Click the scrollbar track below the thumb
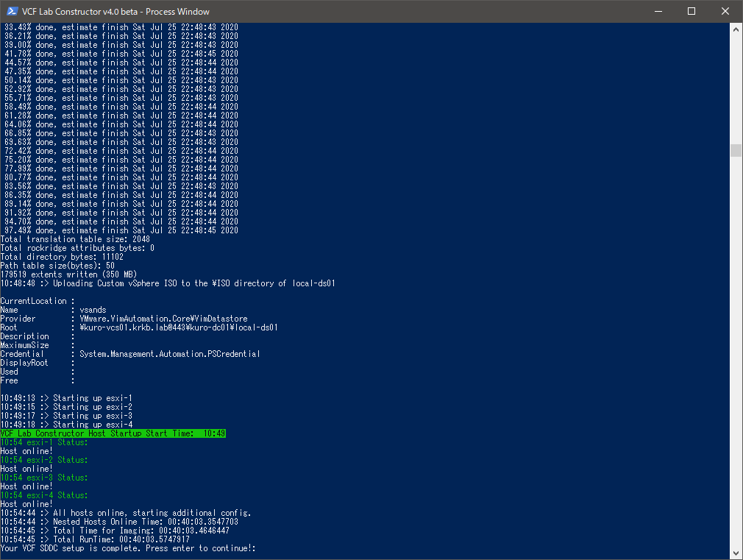743x560 pixels. pos(736,353)
